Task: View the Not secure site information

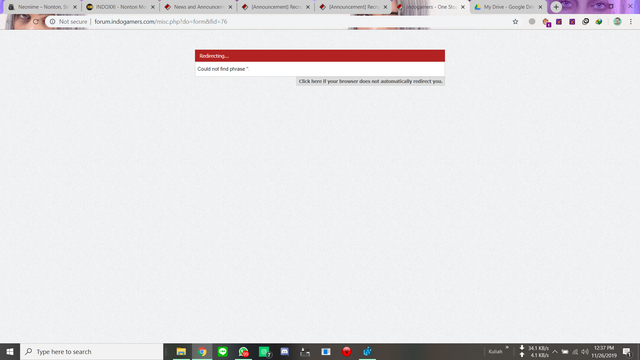Action: (68, 22)
